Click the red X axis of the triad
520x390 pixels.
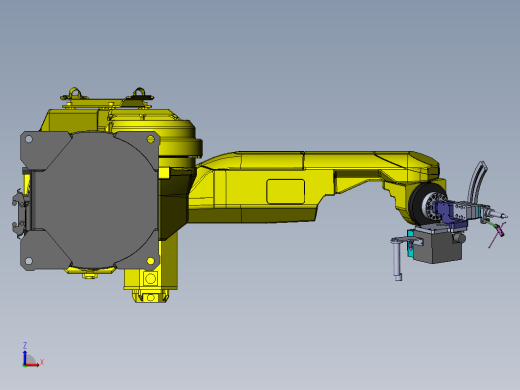[x=33, y=365]
